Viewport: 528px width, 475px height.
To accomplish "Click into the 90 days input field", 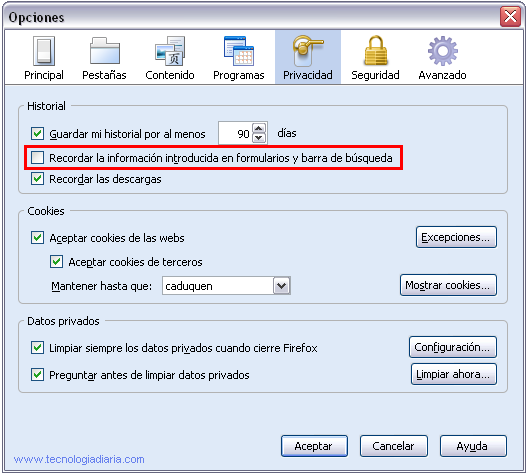I will pos(235,133).
